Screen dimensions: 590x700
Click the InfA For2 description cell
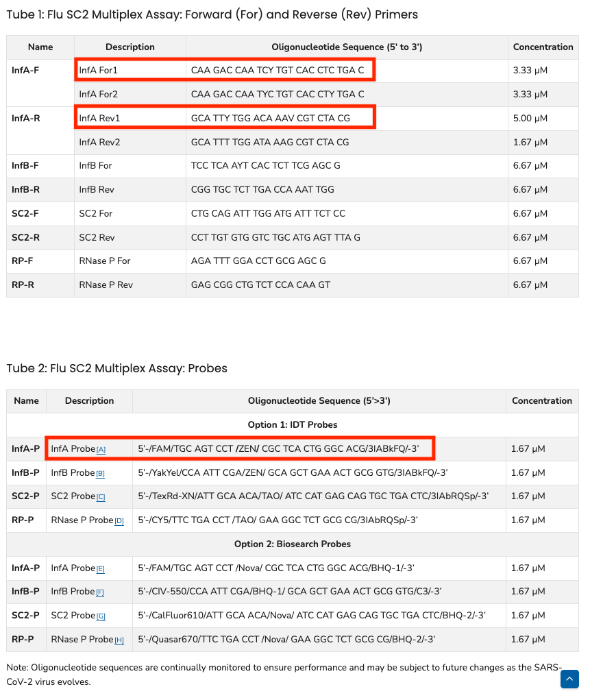point(130,94)
